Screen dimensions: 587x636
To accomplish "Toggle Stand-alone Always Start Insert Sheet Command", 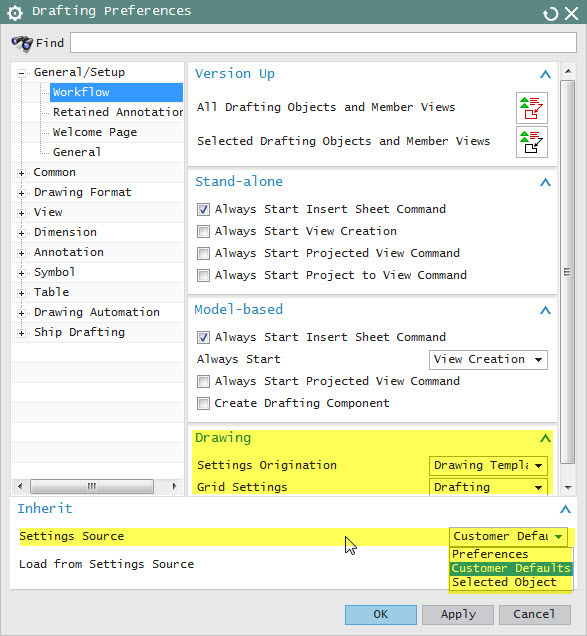I will click(x=203, y=209).
